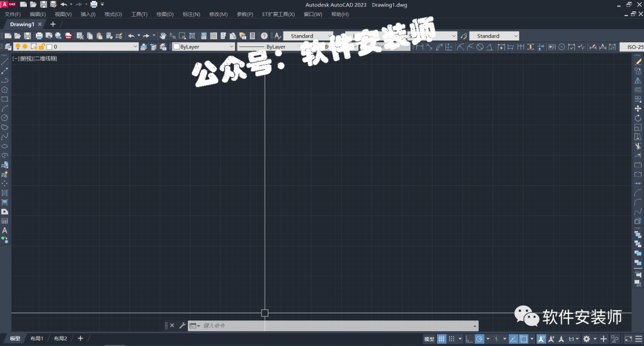
Task: Select the Spline drawing tool
Action: point(5,137)
